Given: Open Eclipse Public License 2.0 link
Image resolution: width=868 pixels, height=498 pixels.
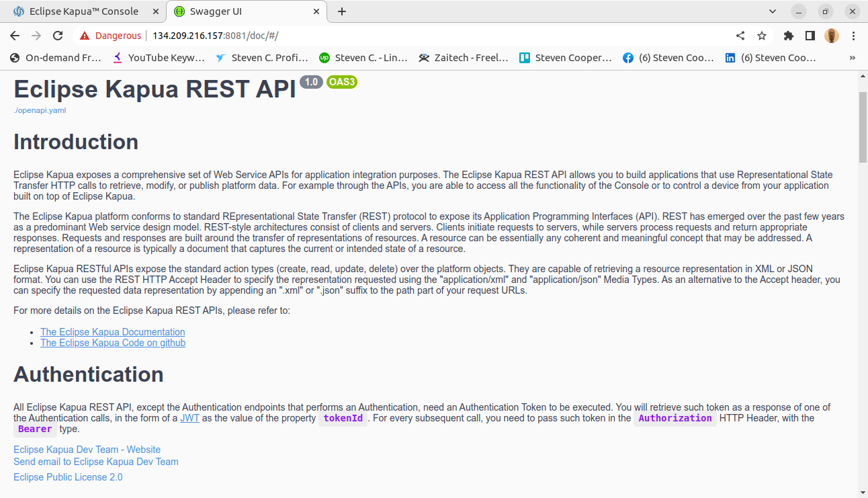Looking at the screenshot, I should (68, 477).
